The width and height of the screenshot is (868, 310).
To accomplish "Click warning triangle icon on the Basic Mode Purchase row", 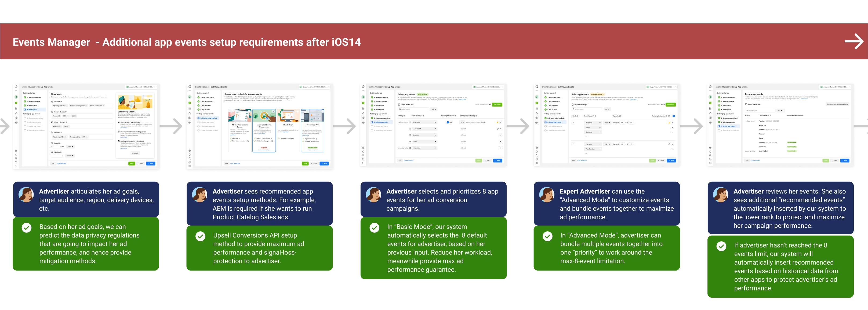I will point(497,122).
